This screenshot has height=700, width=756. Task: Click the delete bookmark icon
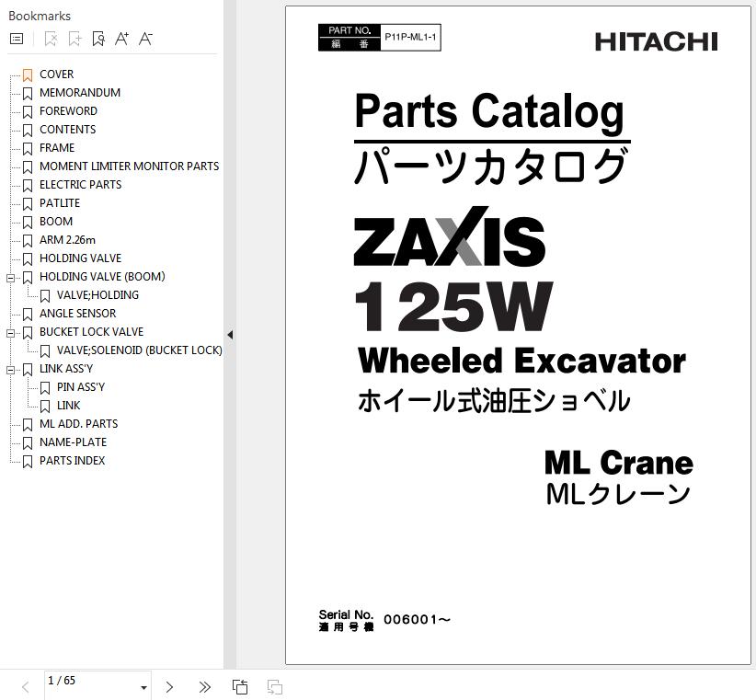click(51, 39)
